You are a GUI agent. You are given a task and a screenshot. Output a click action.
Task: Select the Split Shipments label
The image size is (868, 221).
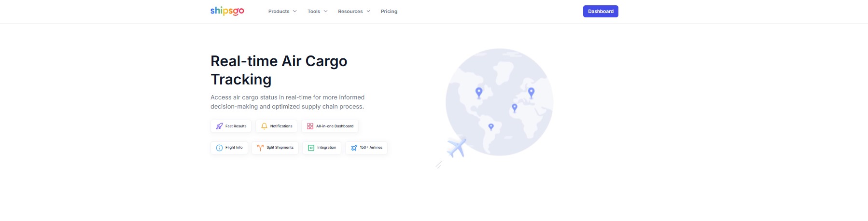coord(280,148)
